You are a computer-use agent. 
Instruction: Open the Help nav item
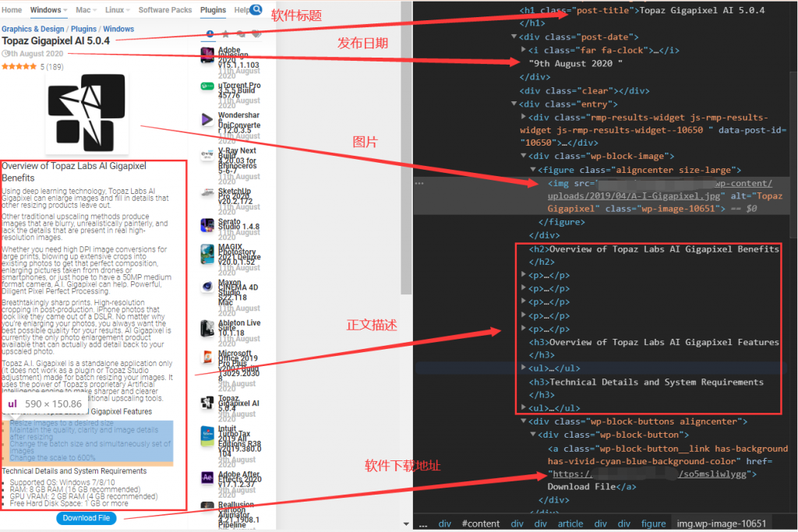[x=242, y=9]
